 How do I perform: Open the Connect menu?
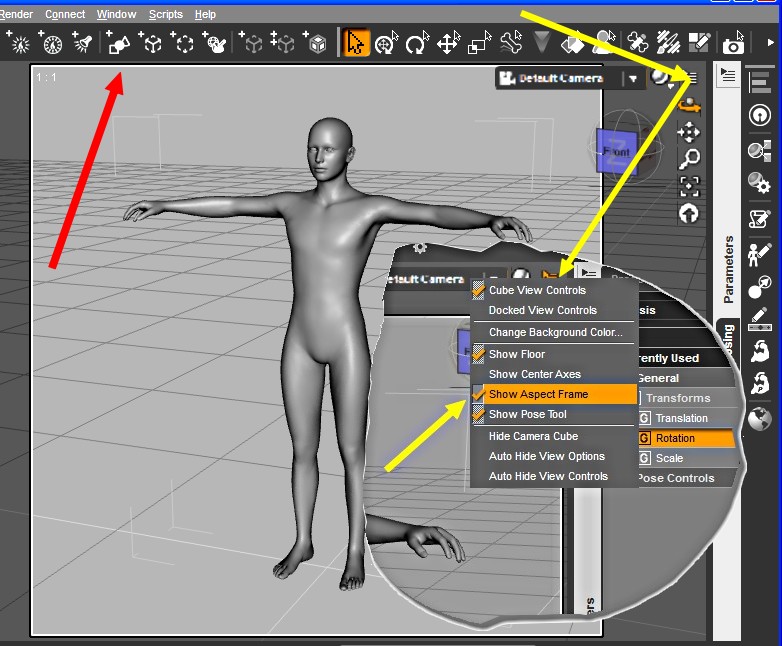pos(65,14)
